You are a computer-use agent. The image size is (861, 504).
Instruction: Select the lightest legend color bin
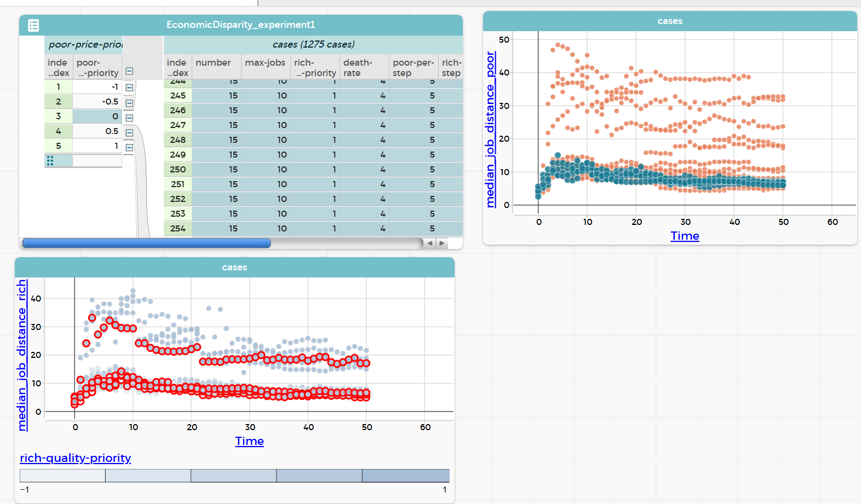click(x=62, y=476)
